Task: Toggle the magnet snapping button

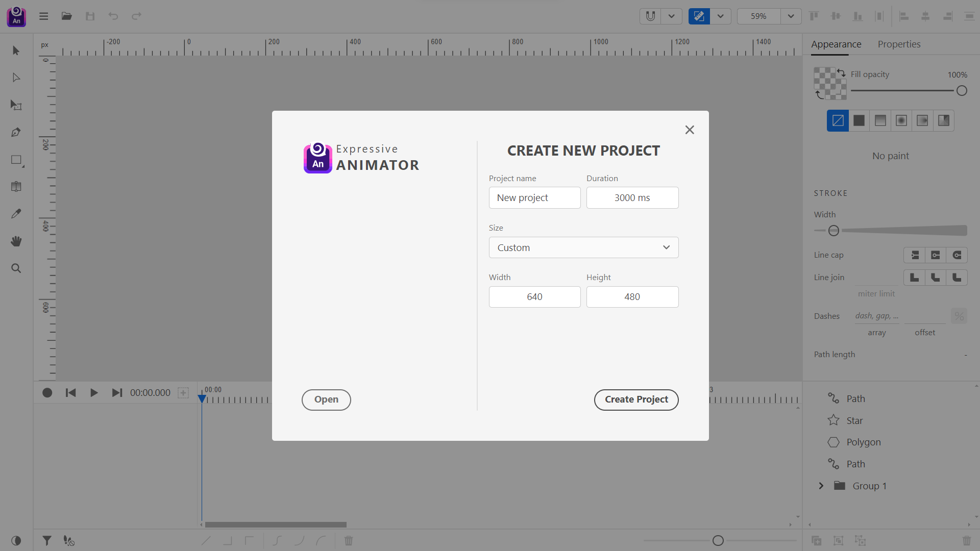Action: pyautogui.click(x=650, y=16)
